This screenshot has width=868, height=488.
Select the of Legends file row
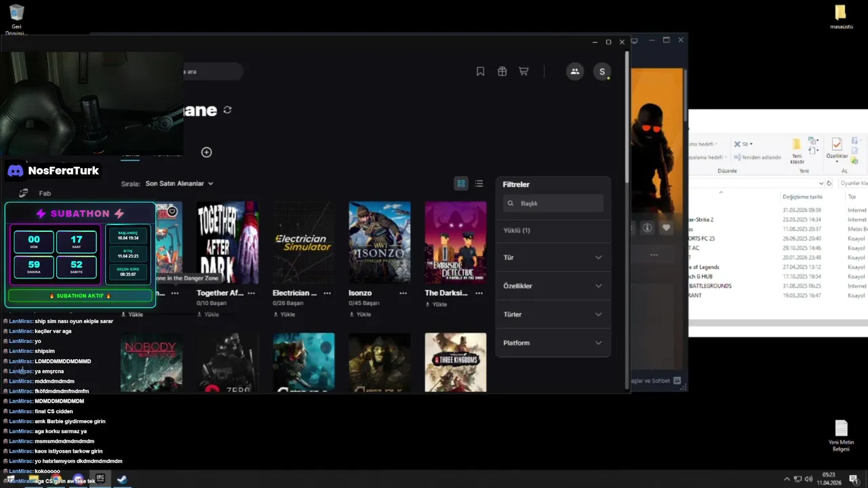click(778, 267)
